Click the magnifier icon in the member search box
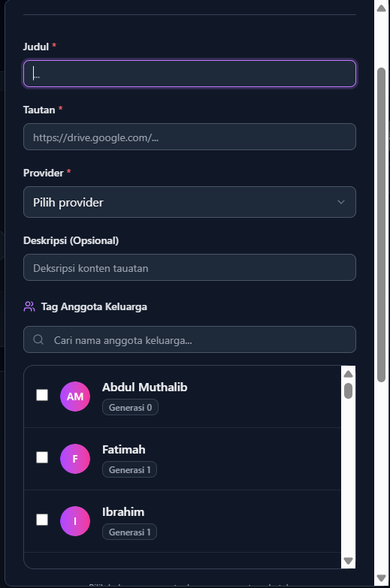The image size is (390, 588). [38, 339]
